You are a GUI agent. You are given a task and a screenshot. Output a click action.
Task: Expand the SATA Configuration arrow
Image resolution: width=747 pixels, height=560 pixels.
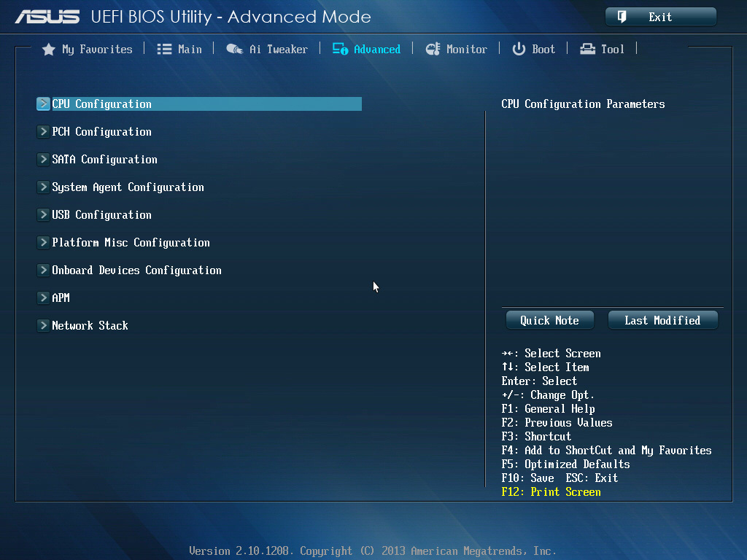pyautogui.click(x=43, y=160)
